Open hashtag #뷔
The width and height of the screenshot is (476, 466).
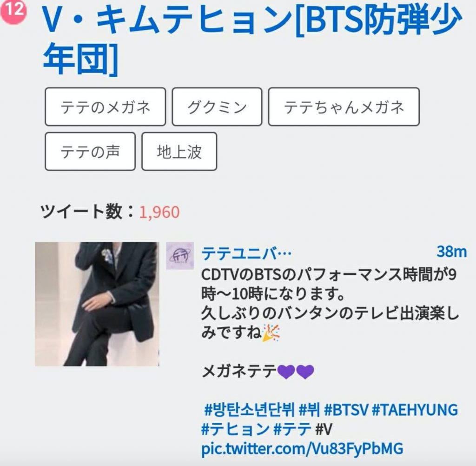tap(309, 410)
